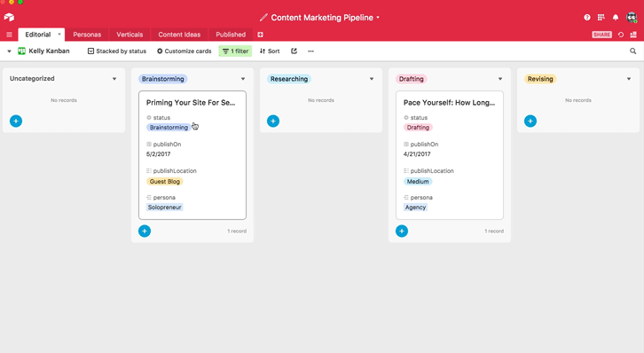Click the SHARE button
The height and width of the screenshot is (353, 644).
(x=601, y=35)
